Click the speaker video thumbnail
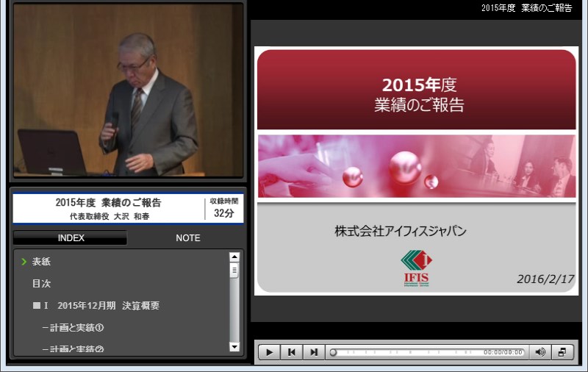The width and height of the screenshot is (588, 372). (128, 90)
